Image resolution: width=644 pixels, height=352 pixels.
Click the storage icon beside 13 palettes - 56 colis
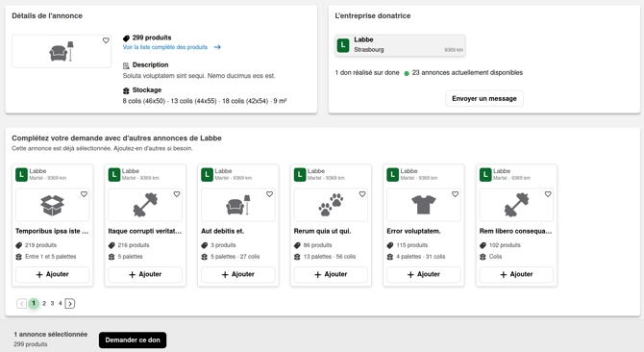point(297,257)
